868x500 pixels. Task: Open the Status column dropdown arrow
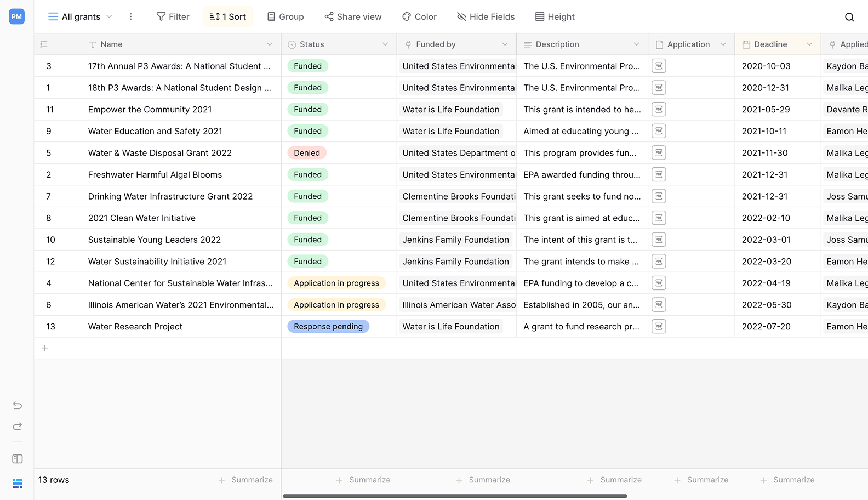pos(385,44)
